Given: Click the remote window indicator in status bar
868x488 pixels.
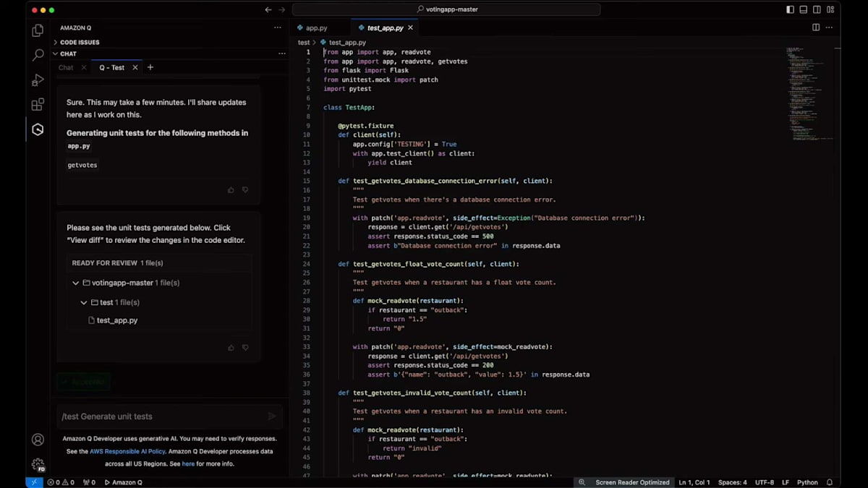Looking at the screenshot, I should [x=34, y=482].
